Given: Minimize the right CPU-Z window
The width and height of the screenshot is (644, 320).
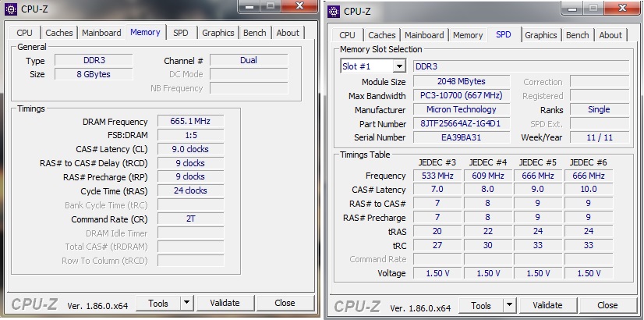Looking at the screenshot, I should (571, 7).
